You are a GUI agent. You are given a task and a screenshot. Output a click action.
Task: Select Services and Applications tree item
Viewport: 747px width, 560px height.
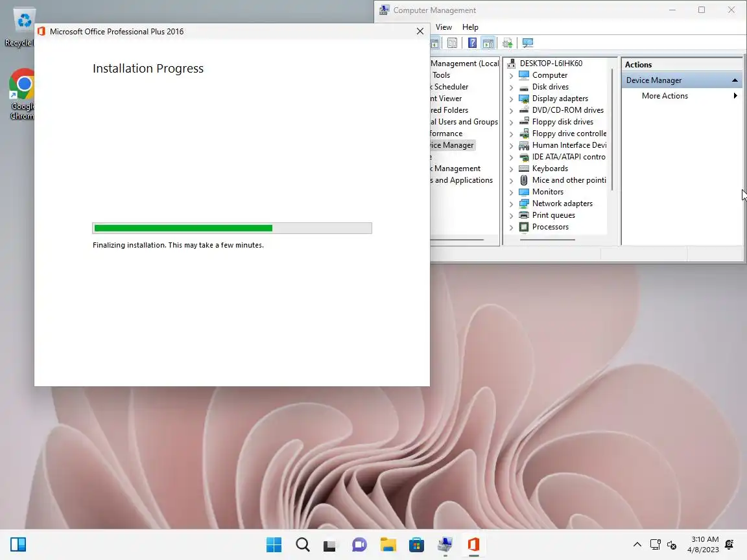pos(461,180)
